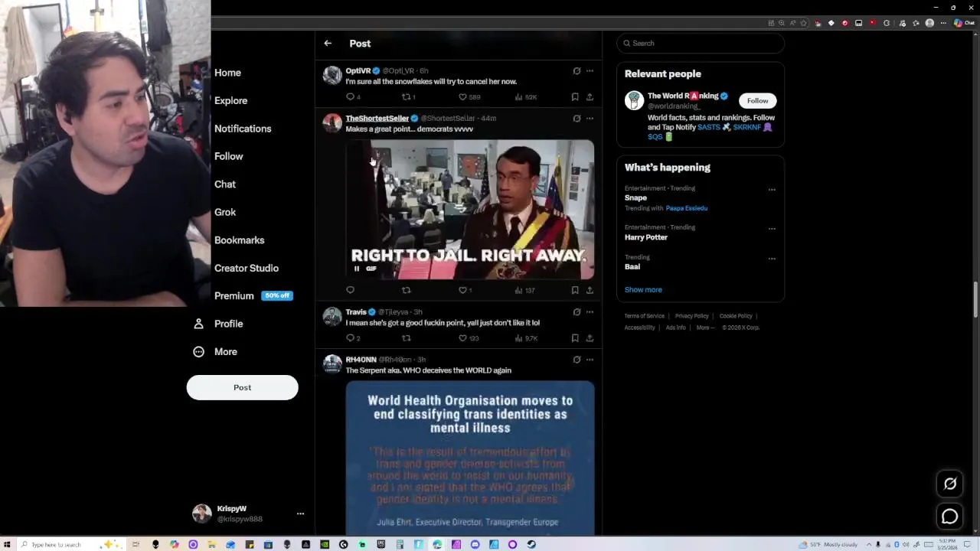Image resolution: width=980 pixels, height=551 pixels.
Task: Click the page vertical scrollbar
Action: pos(975,299)
